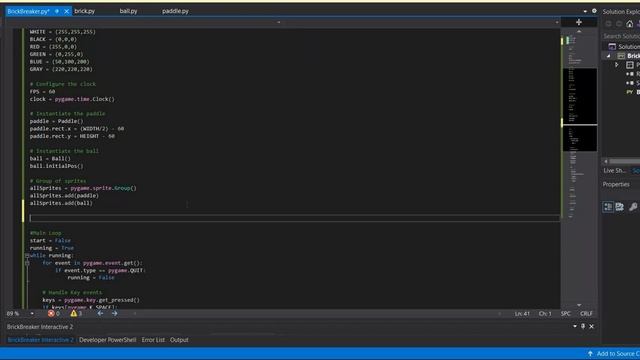Click the red error count indicator

coord(53,313)
